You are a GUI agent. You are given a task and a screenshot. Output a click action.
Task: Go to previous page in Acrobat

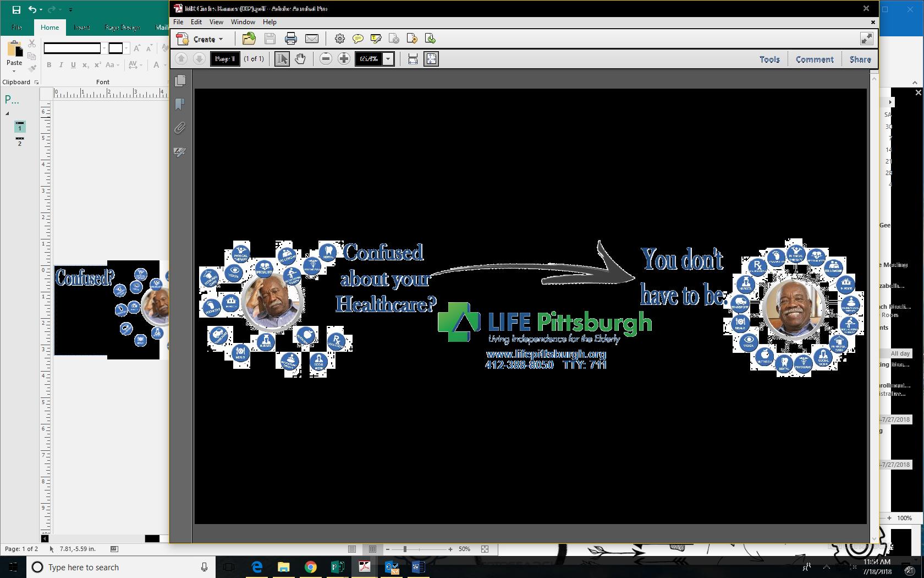pyautogui.click(x=181, y=59)
